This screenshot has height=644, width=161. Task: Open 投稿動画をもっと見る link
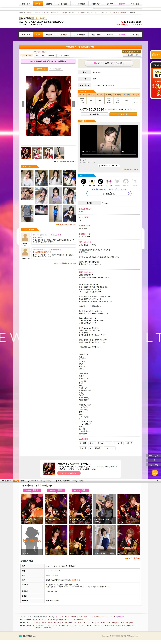[x=130, y=170]
